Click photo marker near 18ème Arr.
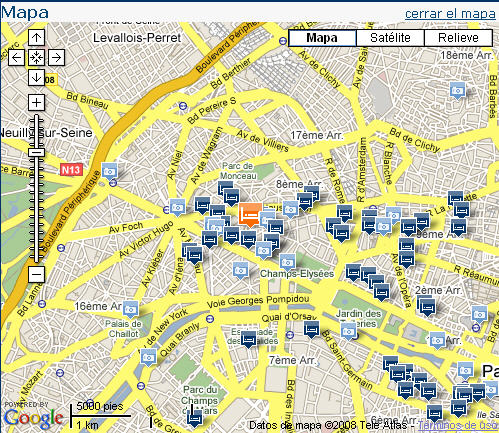 458,91
